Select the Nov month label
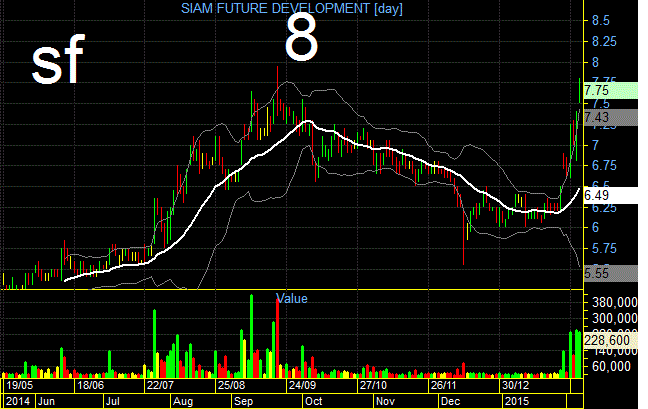The height and width of the screenshot is (409, 648). pyautogui.click(x=385, y=401)
